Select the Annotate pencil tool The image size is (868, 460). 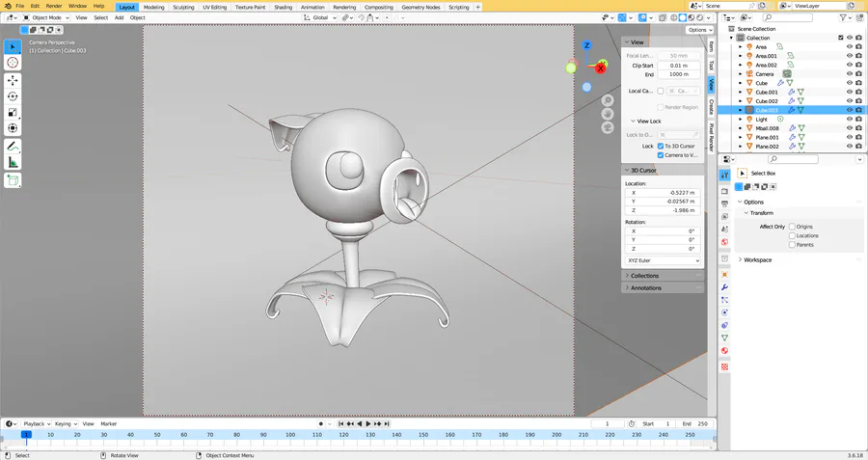tap(13, 147)
